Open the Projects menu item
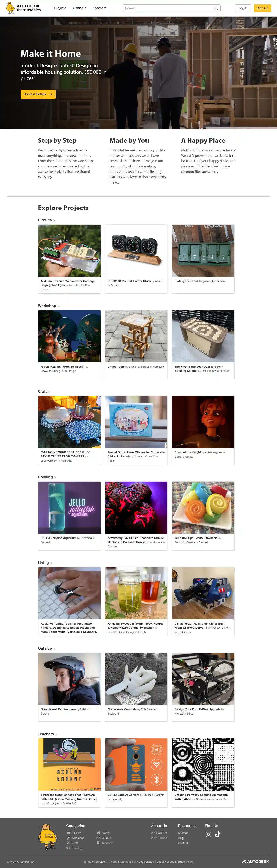This screenshot has height=868, width=277. 60,8
